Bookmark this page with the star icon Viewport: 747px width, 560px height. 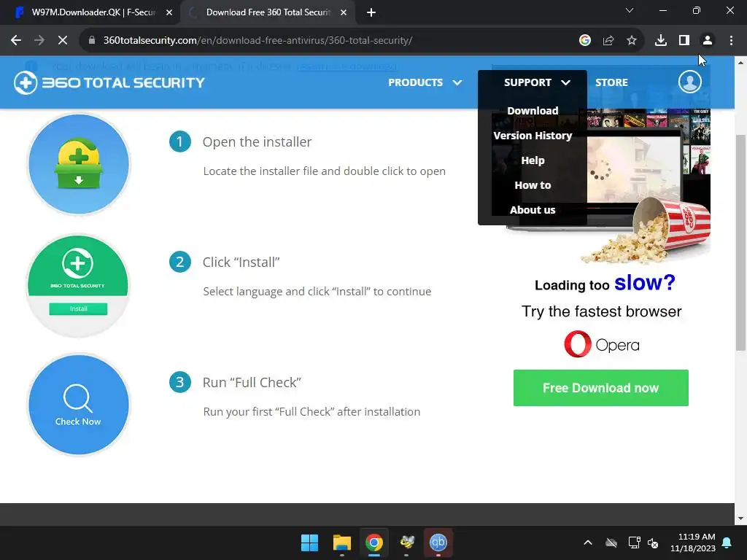point(632,41)
